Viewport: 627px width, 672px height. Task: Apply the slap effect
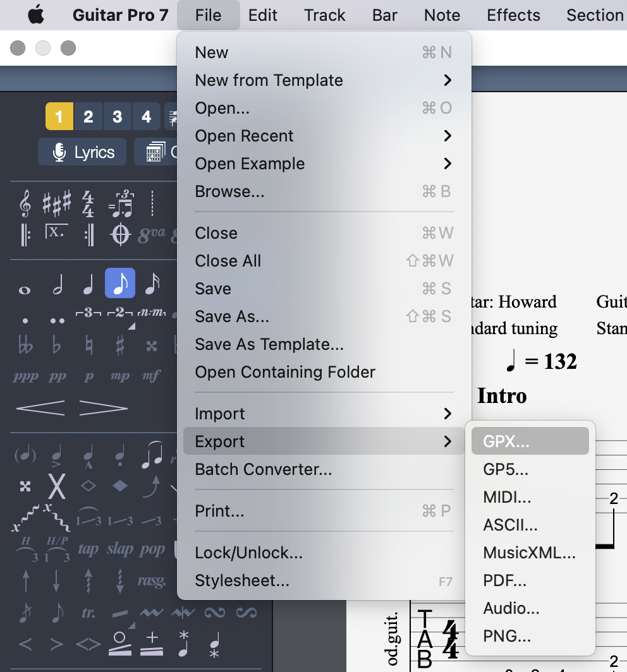coord(121,549)
